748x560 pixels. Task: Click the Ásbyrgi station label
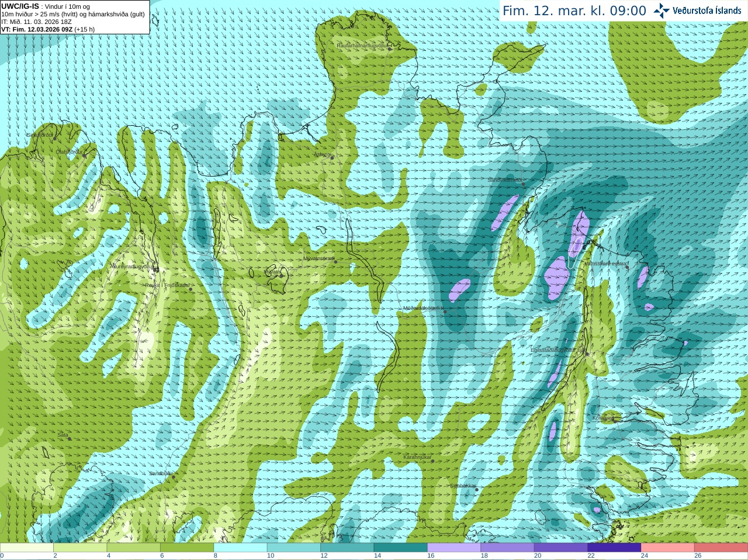322,154
